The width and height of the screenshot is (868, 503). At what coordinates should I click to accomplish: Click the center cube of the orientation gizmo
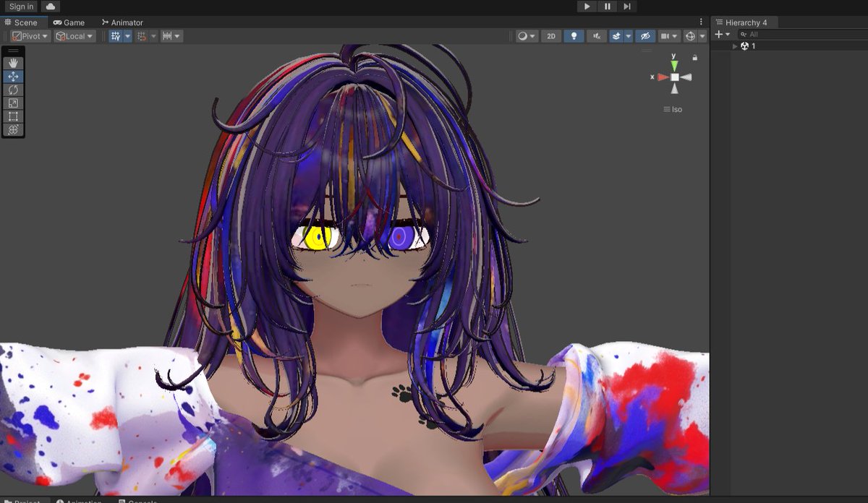[674, 77]
